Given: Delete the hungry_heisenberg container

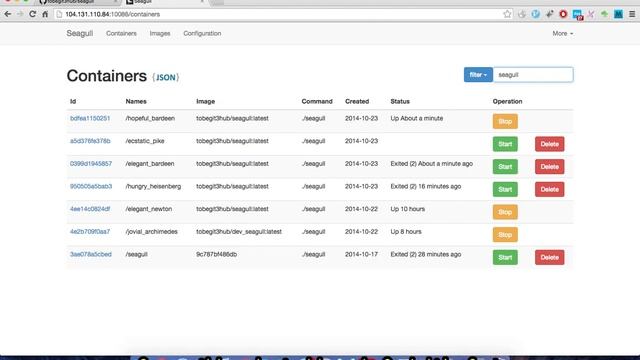Looking at the screenshot, I should (549, 189).
